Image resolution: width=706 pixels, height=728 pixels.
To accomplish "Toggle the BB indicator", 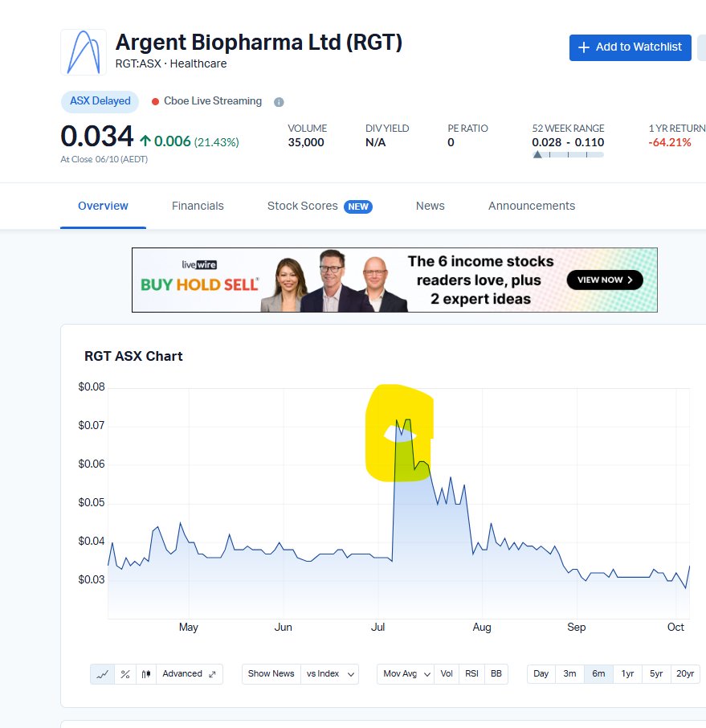I will 496,673.
